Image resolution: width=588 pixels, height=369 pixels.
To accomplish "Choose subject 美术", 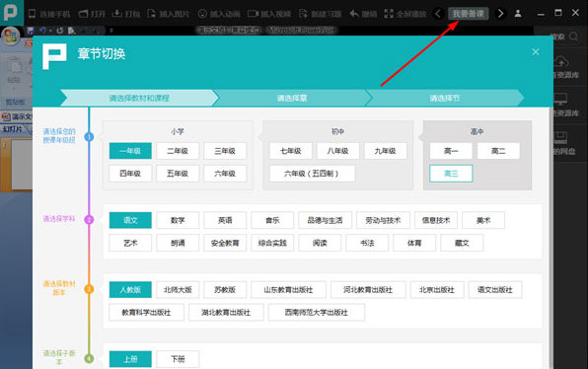I will point(483,220).
